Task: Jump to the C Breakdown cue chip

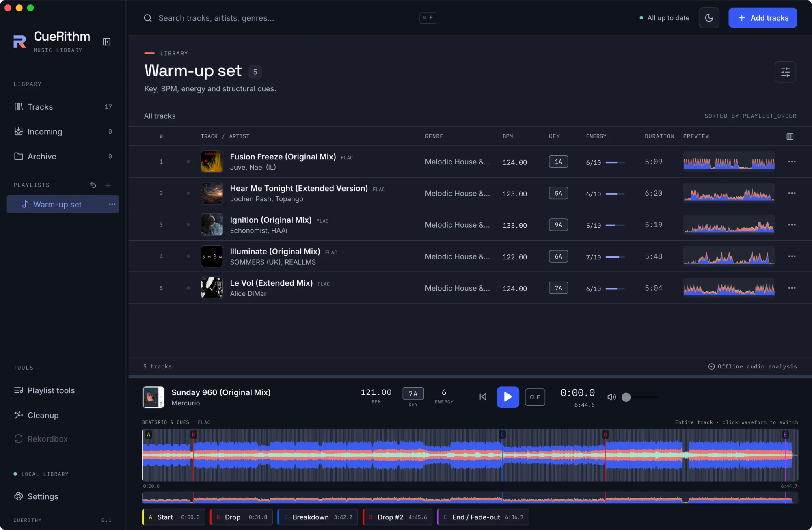Action: [318, 517]
